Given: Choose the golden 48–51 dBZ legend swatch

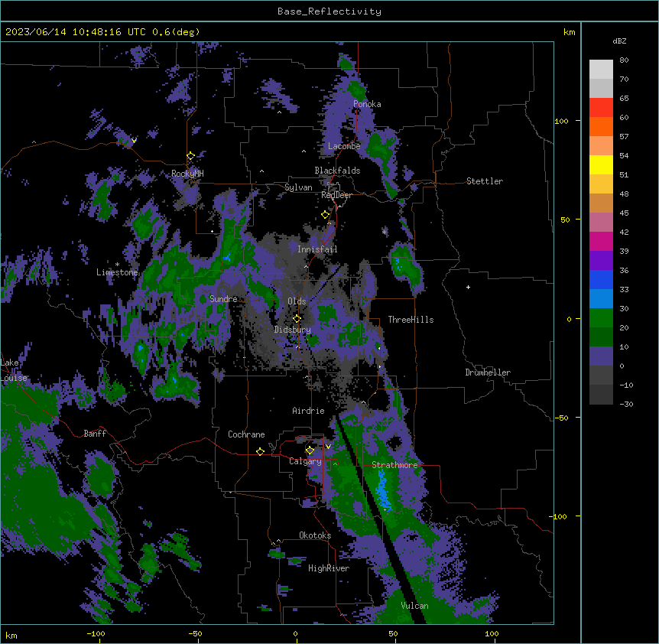Looking at the screenshot, I should (x=601, y=184).
